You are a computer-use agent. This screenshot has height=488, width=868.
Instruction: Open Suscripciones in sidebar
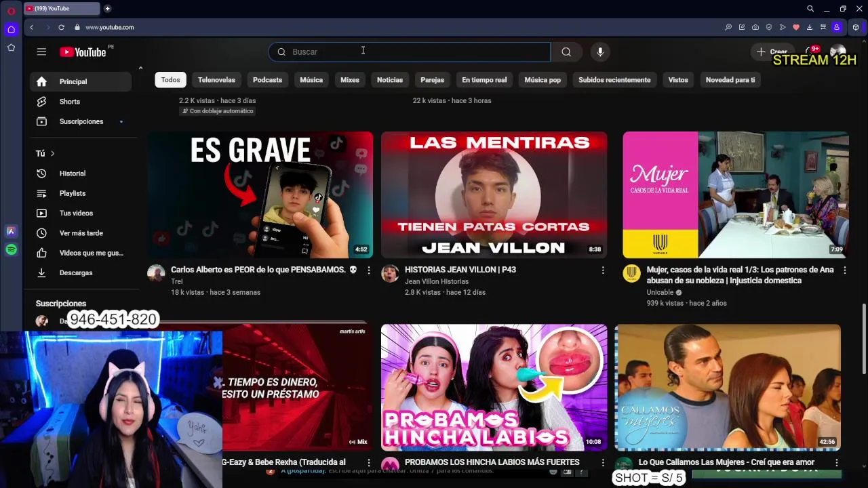pyautogui.click(x=81, y=121)
